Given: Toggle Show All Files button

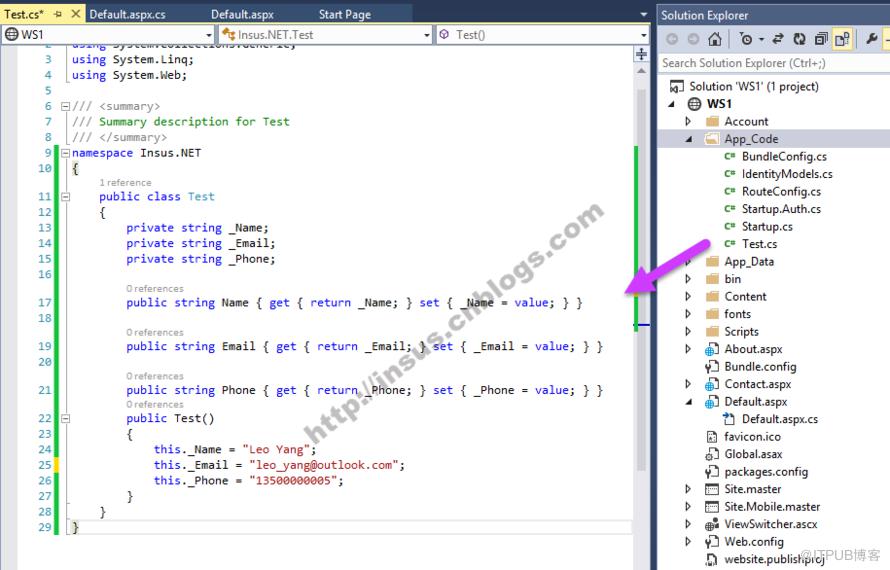Looking at the screenshot, I should [x=842, y=39].
